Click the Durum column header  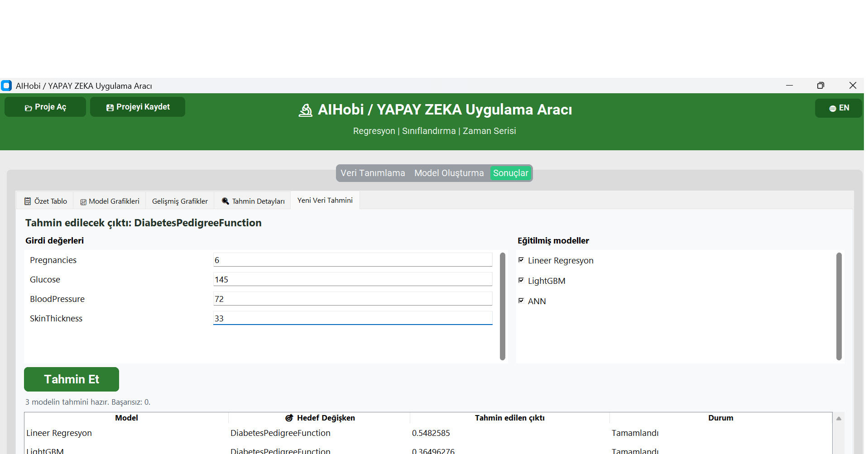720,418
